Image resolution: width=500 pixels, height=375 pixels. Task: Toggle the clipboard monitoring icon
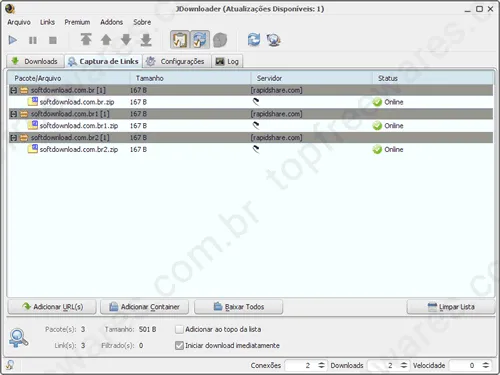180,40
